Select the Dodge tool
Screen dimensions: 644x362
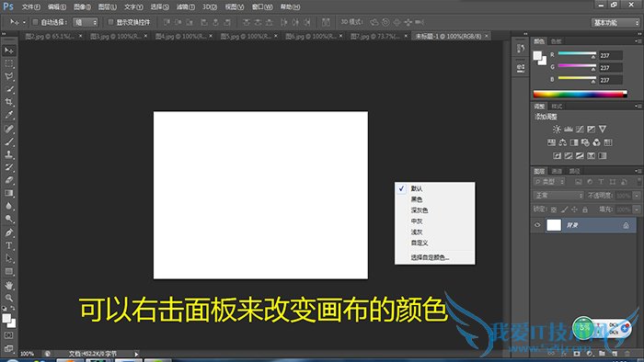(x=9, y=219)
